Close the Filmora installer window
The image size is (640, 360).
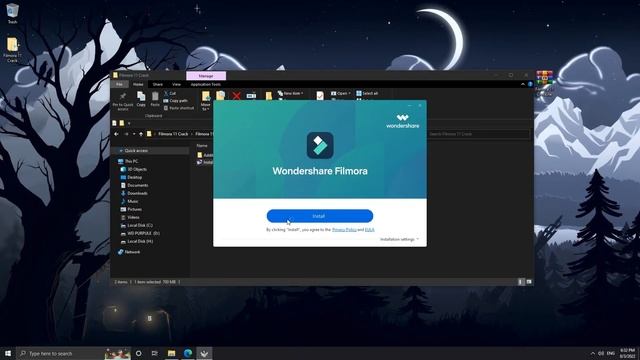420,106
